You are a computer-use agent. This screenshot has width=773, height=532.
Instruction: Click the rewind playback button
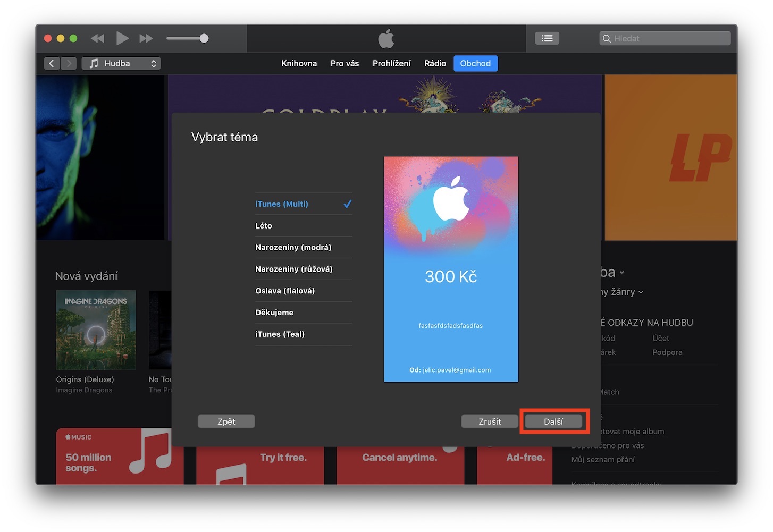(97, 38)
